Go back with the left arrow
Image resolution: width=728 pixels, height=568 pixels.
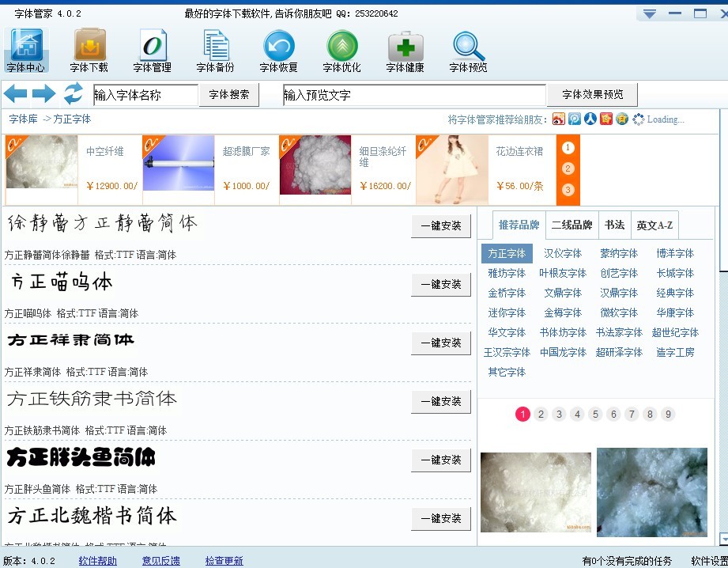(x=15, y=94)
